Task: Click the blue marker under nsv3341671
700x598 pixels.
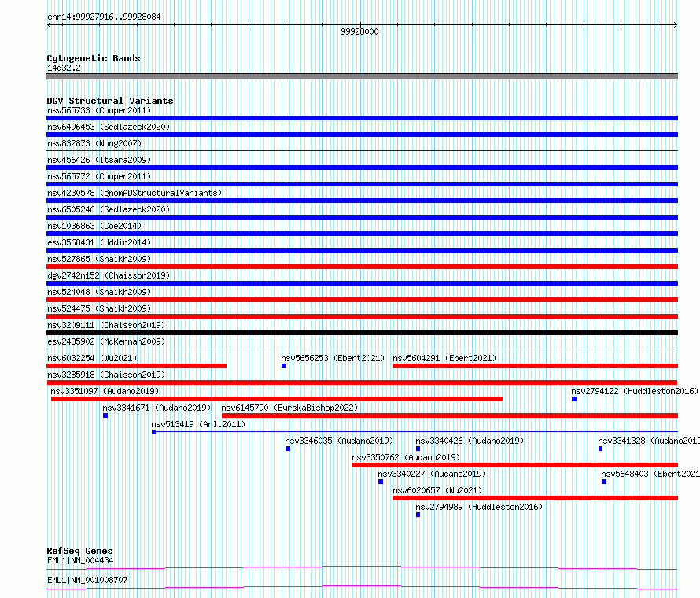Action: [x=105, y=415]
